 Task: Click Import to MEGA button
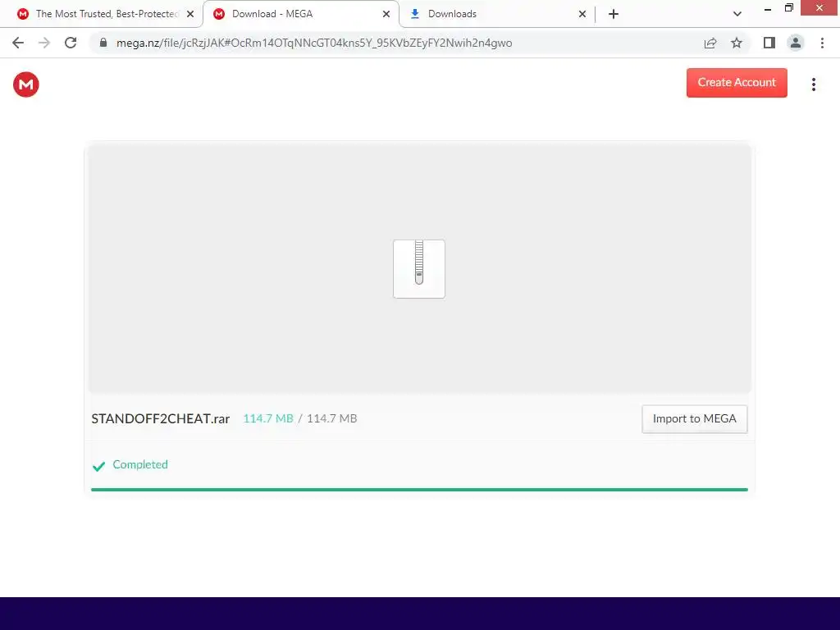694,419
